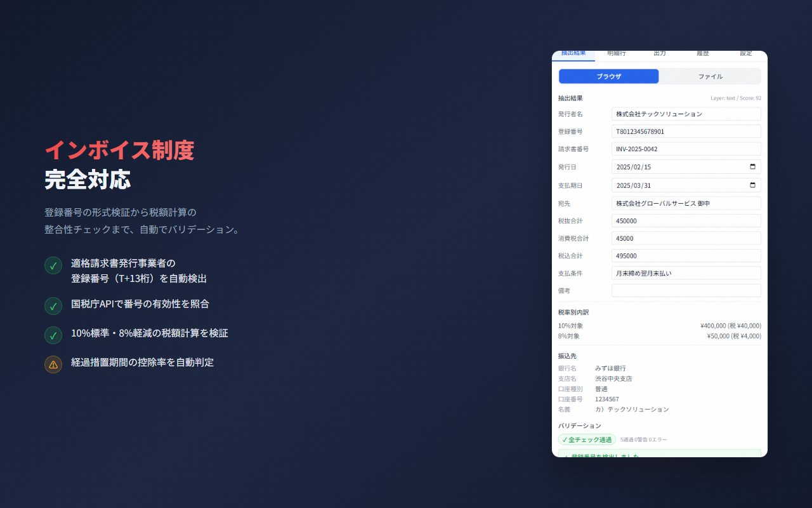Edit the 宛先 recipient field
The width and height of the screenshot is (812, 508).
click(686, 203)
